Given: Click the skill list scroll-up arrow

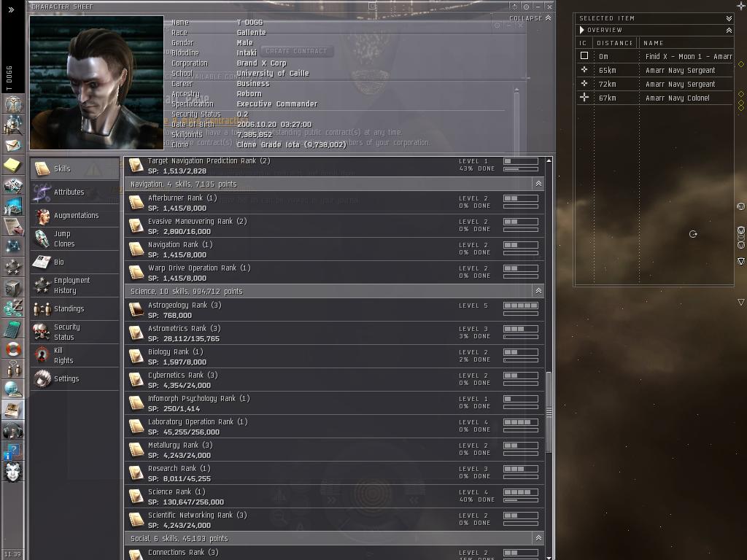Looking at the screenshot, I should (x=549, y=161).
